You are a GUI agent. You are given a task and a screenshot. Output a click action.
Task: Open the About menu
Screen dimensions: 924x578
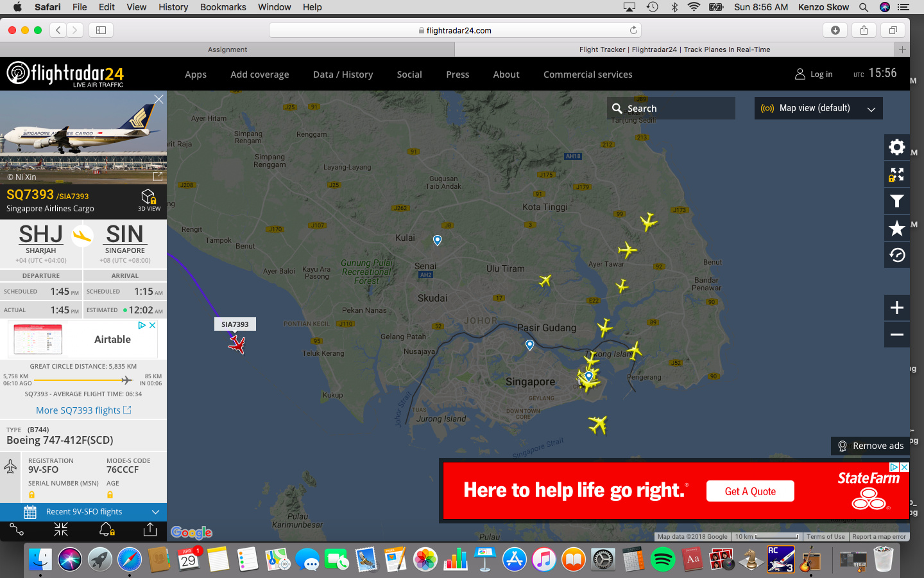click(506, 74)
